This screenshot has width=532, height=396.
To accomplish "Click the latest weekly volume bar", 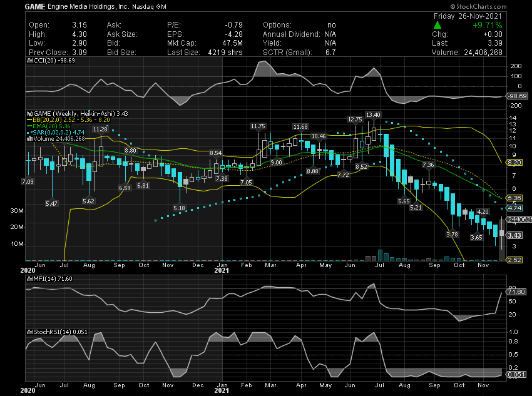I will click(x=502, y=240).
